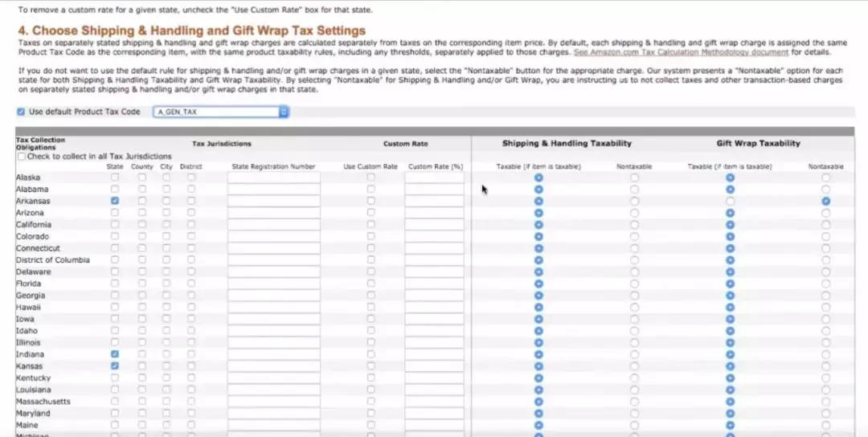
Task: Check the Iowa State checkbox
Action: click(115, 319)
